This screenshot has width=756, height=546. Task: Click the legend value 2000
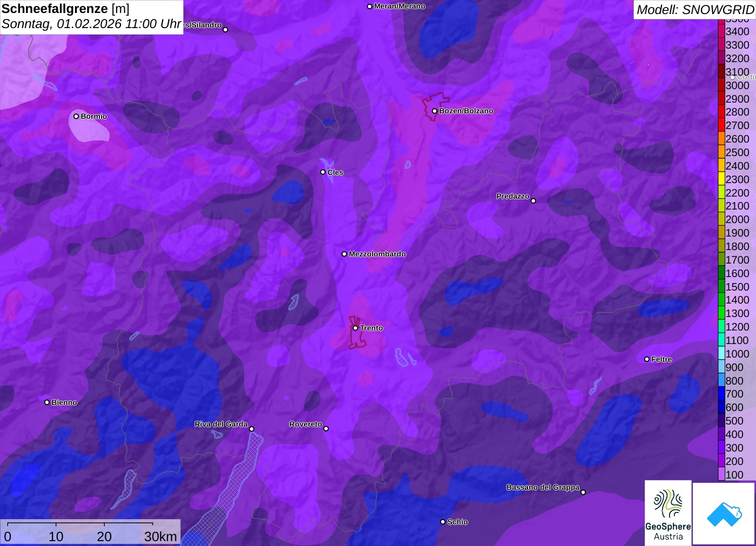(737, 219)
